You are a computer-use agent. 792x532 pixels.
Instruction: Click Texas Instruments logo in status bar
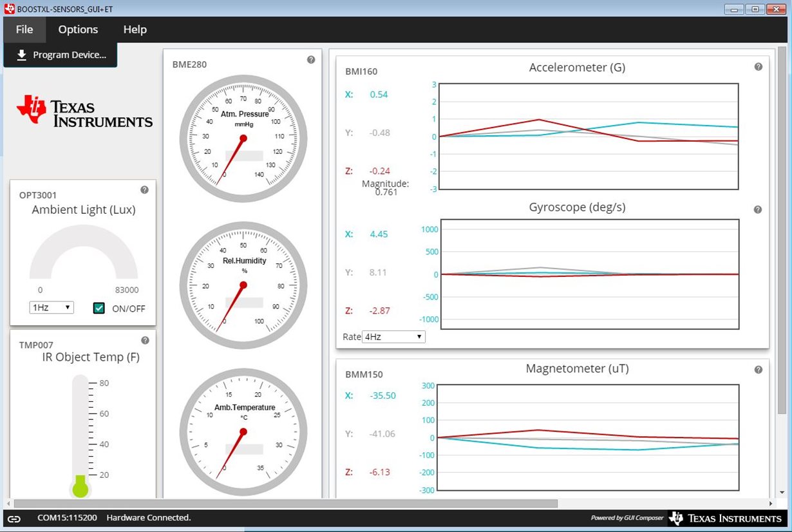tap(725, 518)
